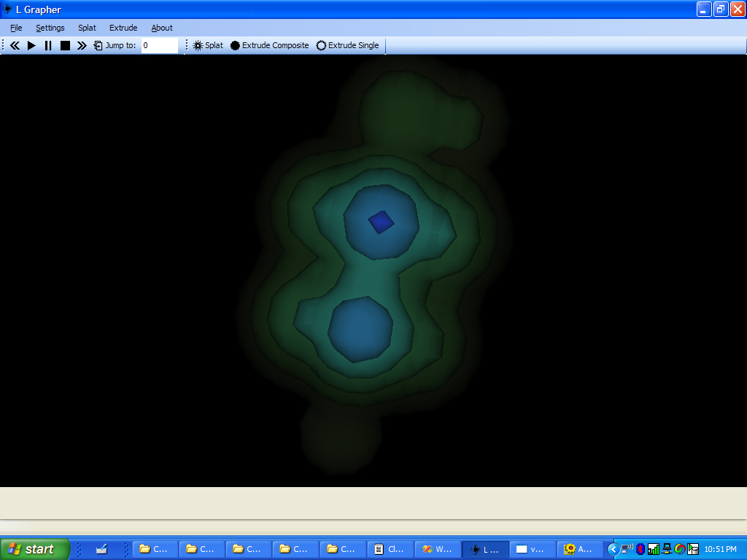Open the Splat menu
Screen dimensions: 747x560
[x=87, y=28]
